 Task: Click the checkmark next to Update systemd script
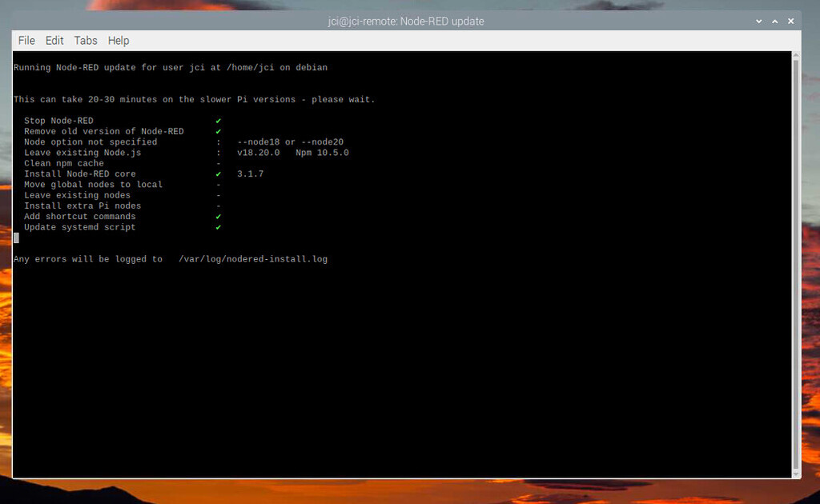[218, 226]
